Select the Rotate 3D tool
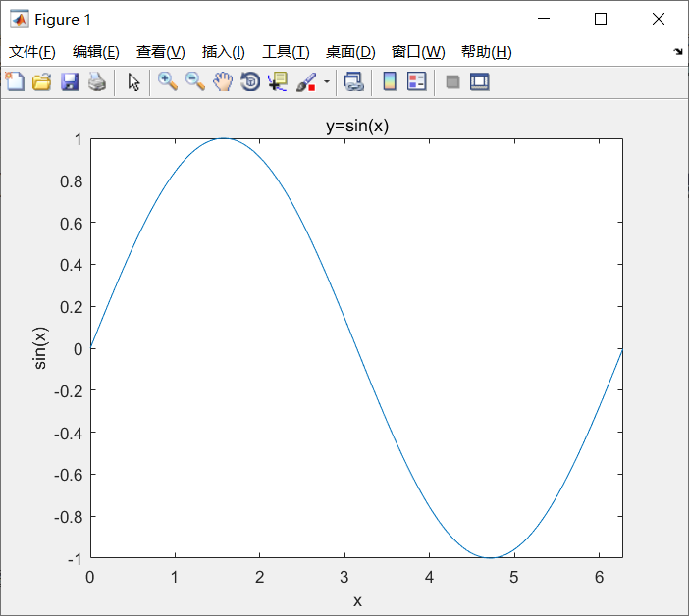689x616 pixels. (x=250, y=81)
